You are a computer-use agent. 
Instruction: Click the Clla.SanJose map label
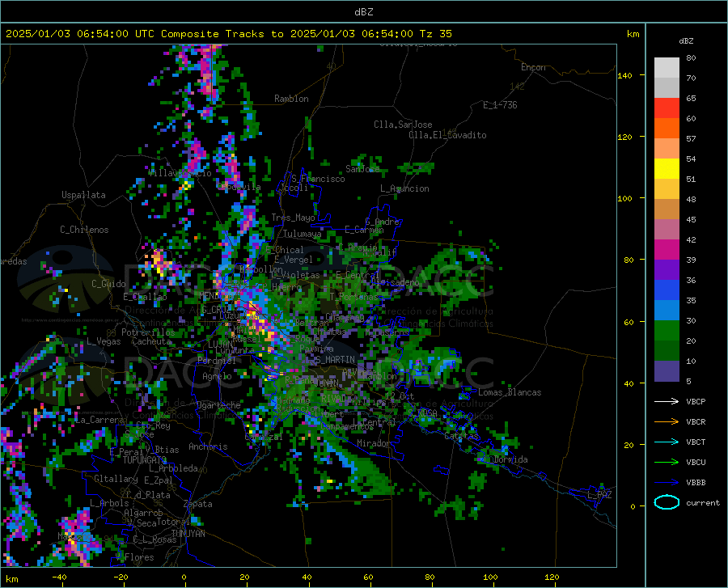403,125
